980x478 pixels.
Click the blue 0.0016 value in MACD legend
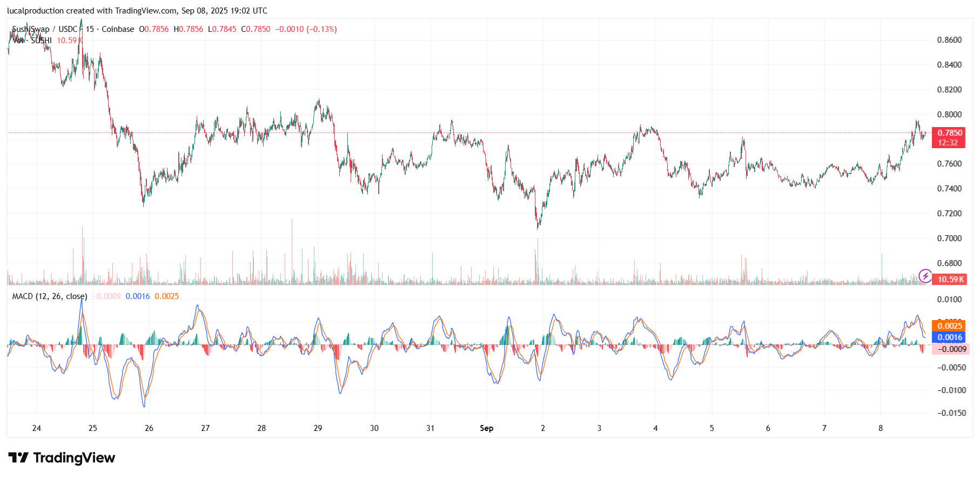pyautogui.click(x=138, y=296)
